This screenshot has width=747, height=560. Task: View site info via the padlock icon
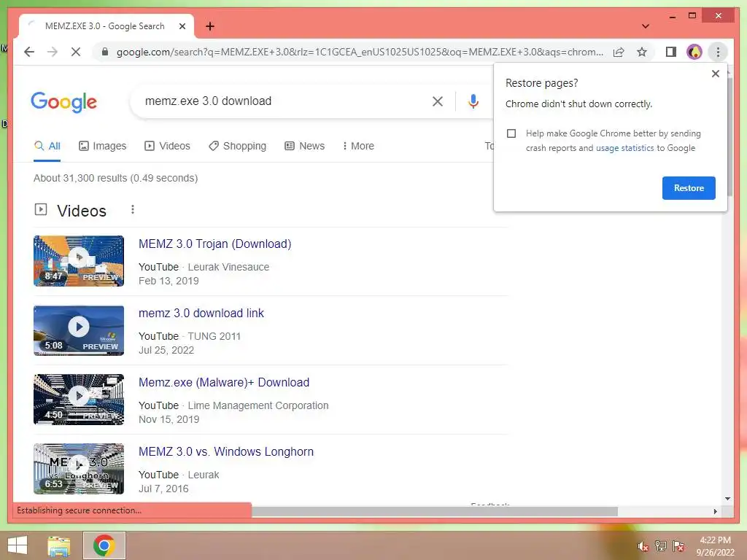105,52
